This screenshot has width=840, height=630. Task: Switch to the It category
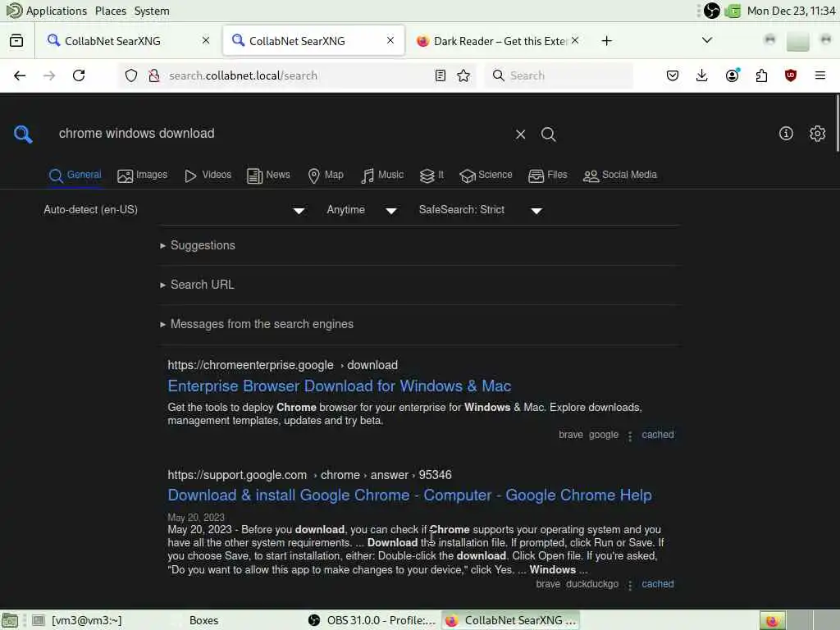pyautogui.click(x=431, y=176)
